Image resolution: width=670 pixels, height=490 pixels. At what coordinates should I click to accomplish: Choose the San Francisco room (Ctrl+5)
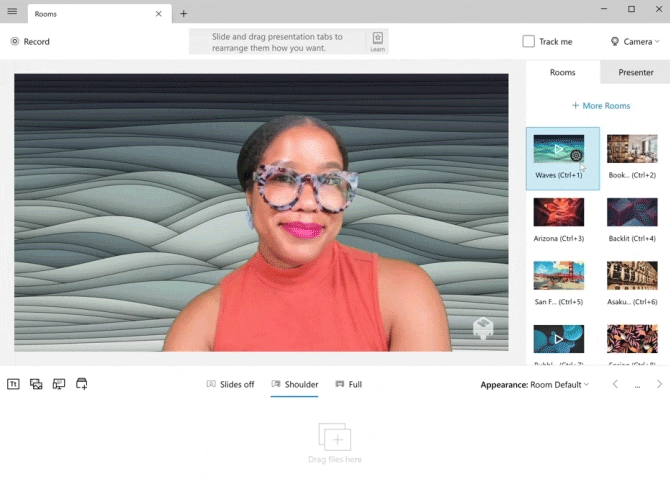558,275
